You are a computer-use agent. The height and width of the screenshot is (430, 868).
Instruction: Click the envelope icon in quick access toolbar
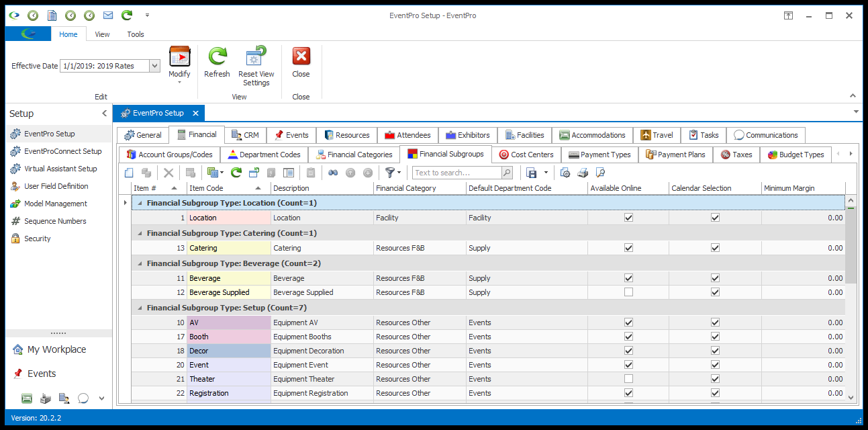(x=108, y=15)
